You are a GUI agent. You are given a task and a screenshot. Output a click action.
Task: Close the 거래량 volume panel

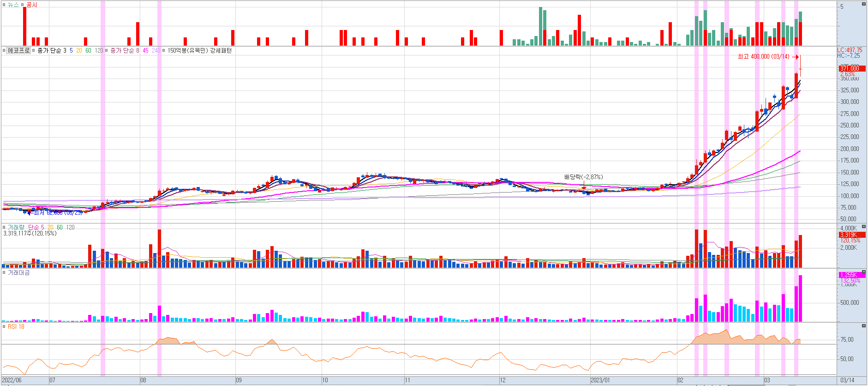tap(864, 227)
